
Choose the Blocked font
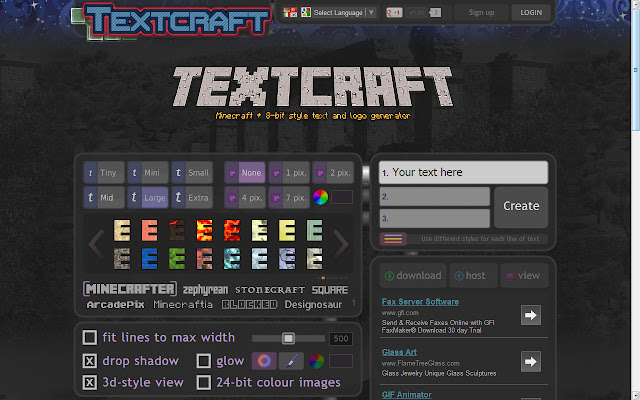pos(249,304)
